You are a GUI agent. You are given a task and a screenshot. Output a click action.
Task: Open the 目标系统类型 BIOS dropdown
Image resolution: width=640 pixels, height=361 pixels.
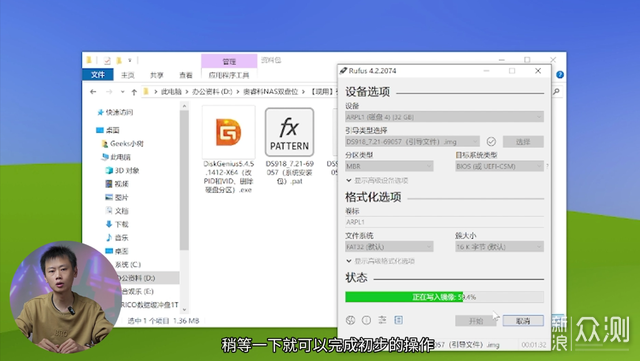coord(499,166)
